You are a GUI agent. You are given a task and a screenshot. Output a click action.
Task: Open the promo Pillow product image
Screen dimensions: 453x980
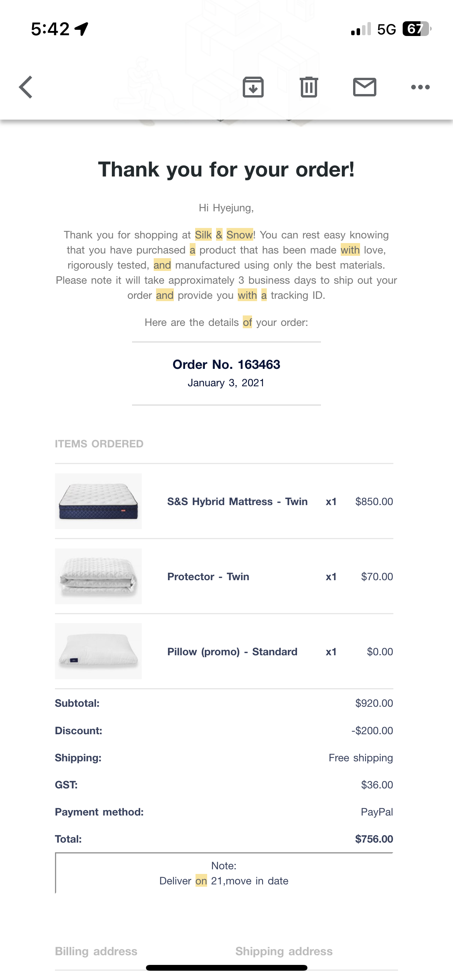tap(98, 651)
